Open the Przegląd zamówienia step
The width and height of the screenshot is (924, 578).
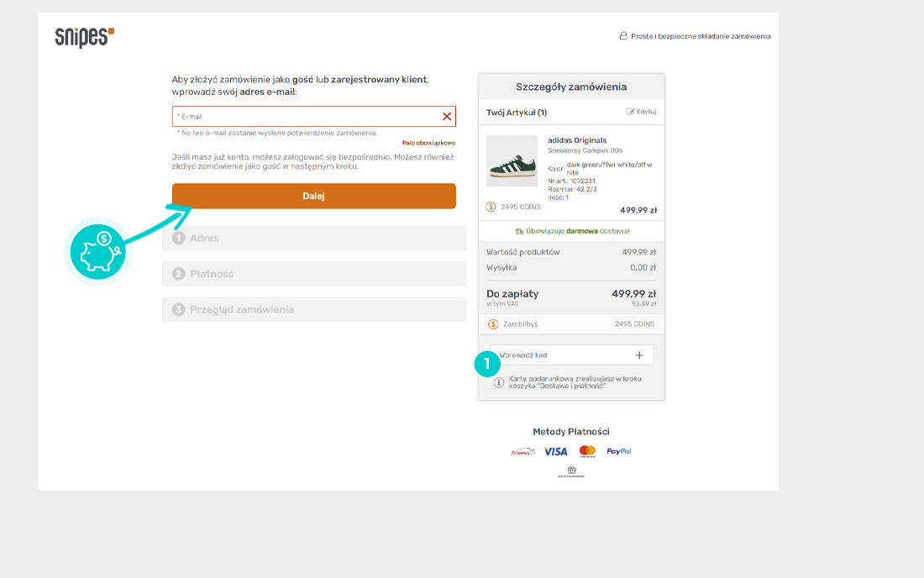[x=313, y=309]
